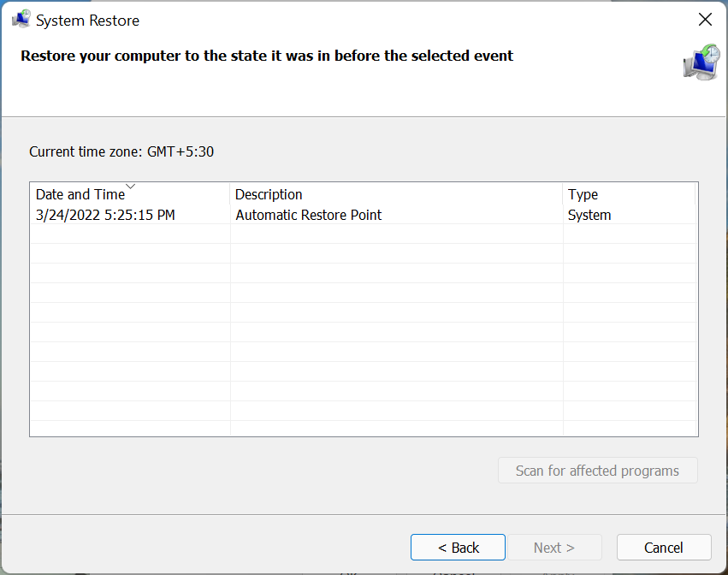Click the computer restore graphic in header
Screen dimensions: 728x575
(x=701, y=62)
